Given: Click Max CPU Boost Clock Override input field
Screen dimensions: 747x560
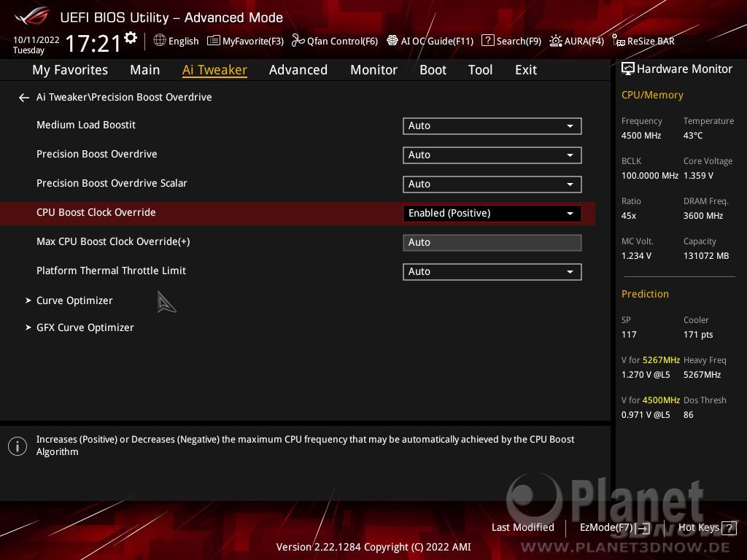Looking at the screenshot, I should tap(492, 242).
